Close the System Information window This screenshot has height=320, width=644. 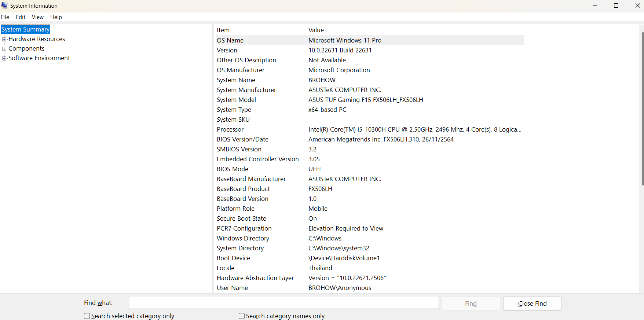tap(637, 5)
